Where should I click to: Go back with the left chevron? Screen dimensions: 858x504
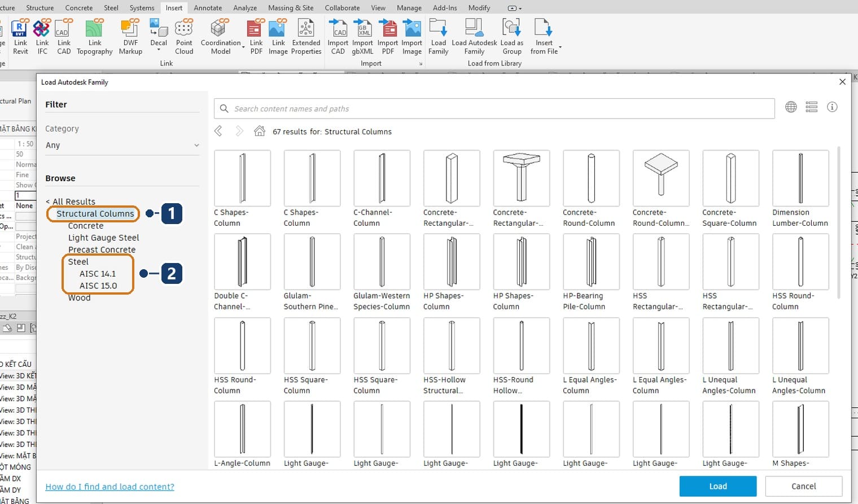pyautogui.click(x=218, y=131)
